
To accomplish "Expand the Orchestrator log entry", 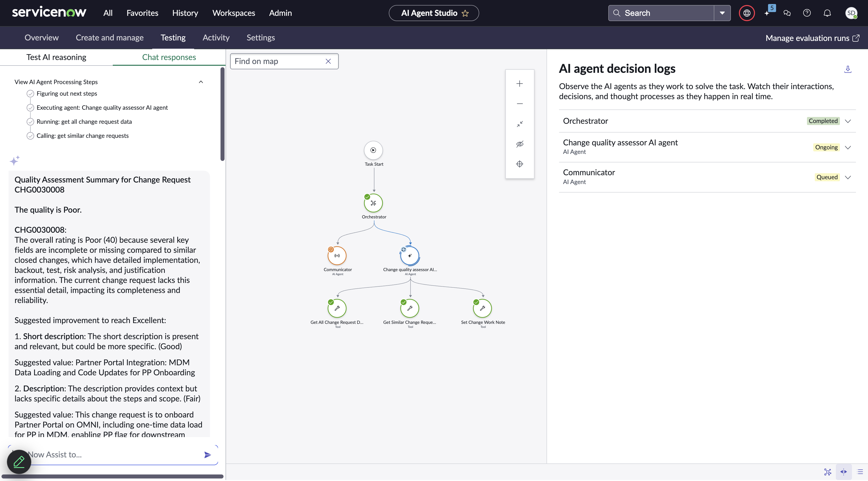I will (x=848, y=121).
